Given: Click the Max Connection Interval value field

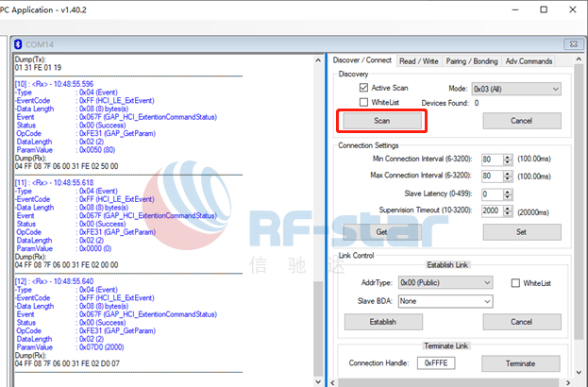Looking at the screenshot, I should (492, 176).
